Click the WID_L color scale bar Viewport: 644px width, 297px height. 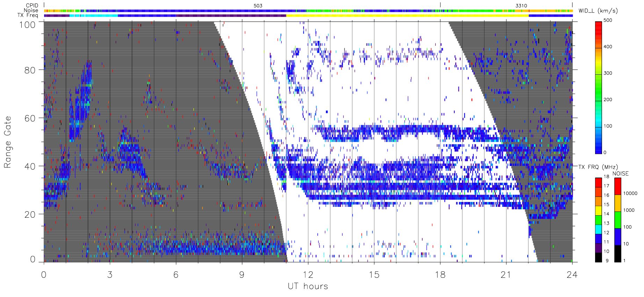pyautogui.click(x=598, y=88)
